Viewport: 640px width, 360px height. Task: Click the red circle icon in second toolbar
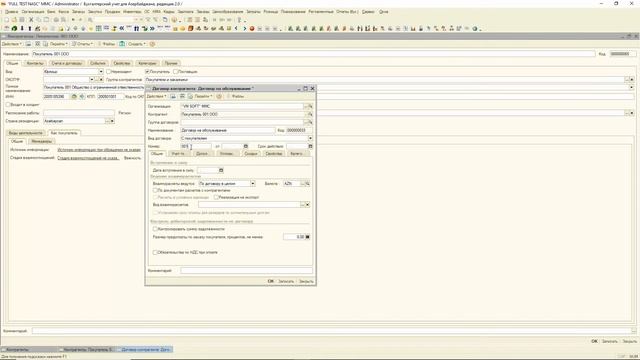click(x=252, y=29)
